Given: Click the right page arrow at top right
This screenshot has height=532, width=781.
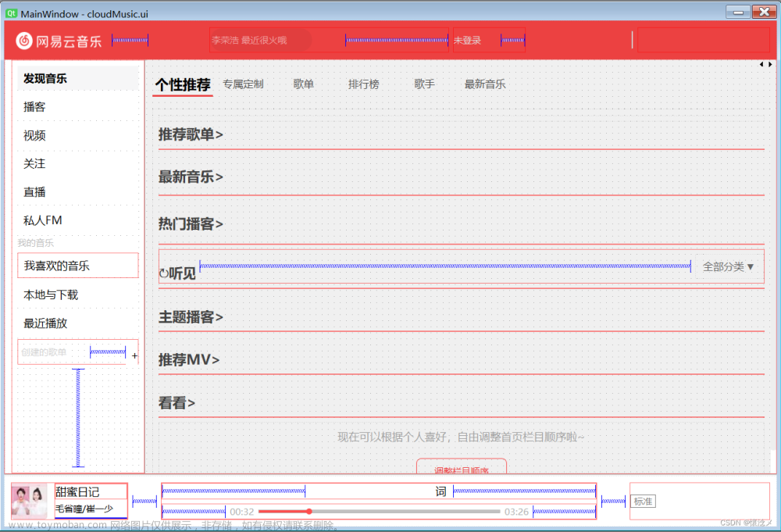Looking at the screenshot, I should pos(770,64).
